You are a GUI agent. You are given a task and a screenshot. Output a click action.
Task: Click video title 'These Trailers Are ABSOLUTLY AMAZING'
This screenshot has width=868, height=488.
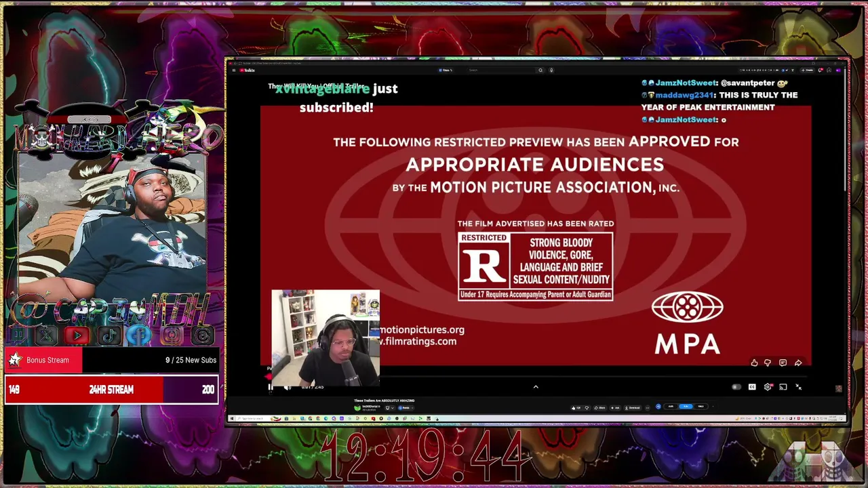384,401
